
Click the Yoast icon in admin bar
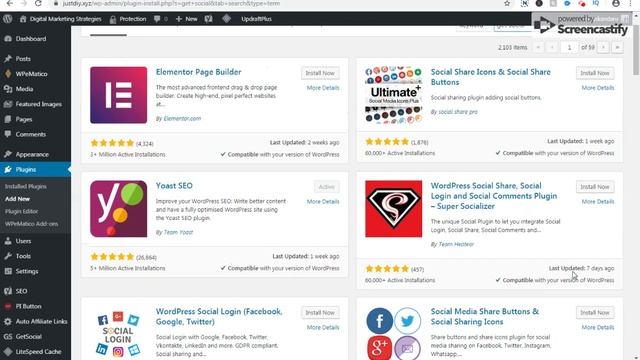209,19
